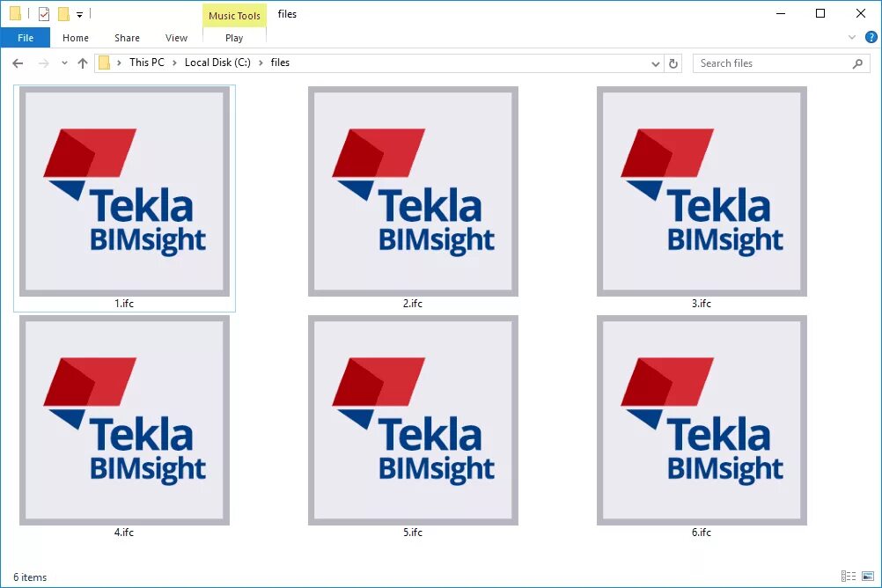Go up one folder level
This screenshot has height=588, width=882.
tap(83, 63)
